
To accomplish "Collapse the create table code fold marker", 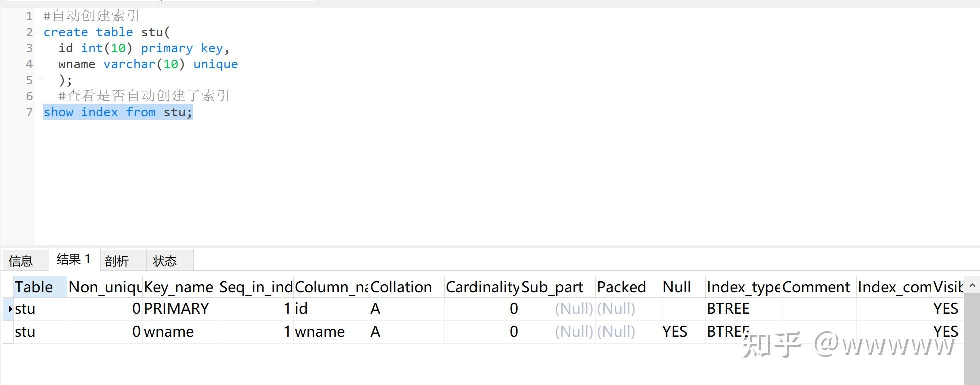I will (39, 32).
